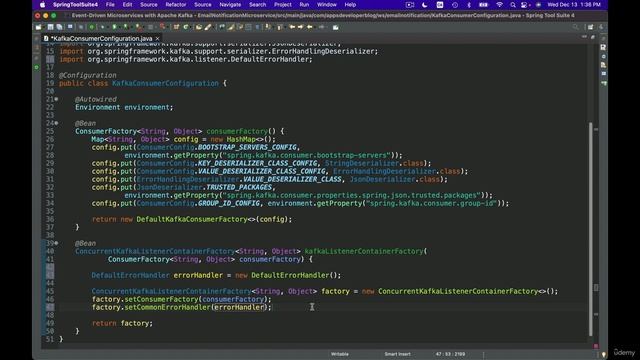Open the Project menu
Screen dimensions: 640x360
tap(283, 4)
